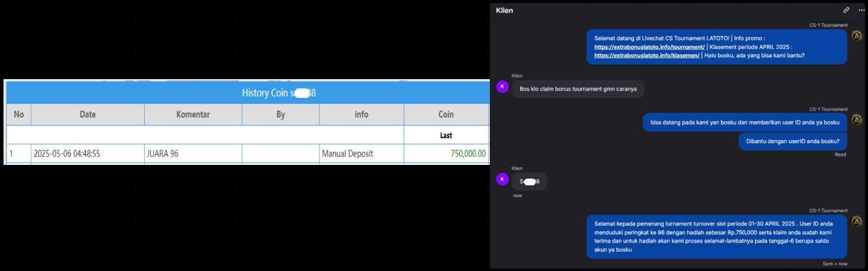This screenshot has width=868, height=271.
Task: Click the 'Dibantu dengan userID anda bosku?' message
Action: point(793,141)
